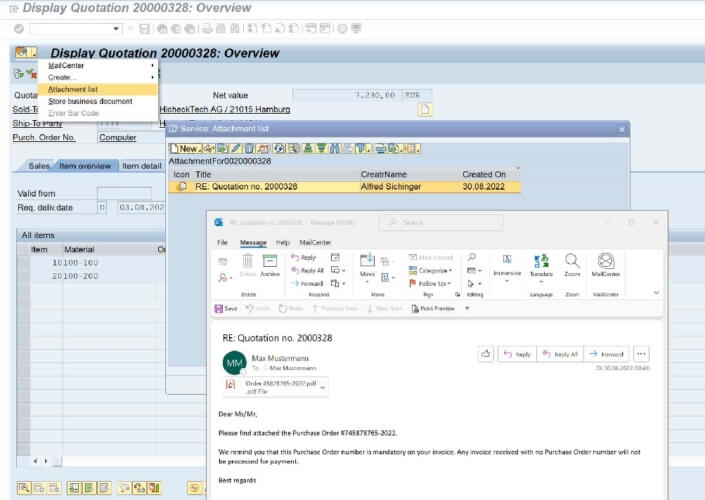Image resolution: width=705 pixels, height=500 pixels.
Task: Click the magnifier Item details icon at bottom
Action: (x=24, y=488)
